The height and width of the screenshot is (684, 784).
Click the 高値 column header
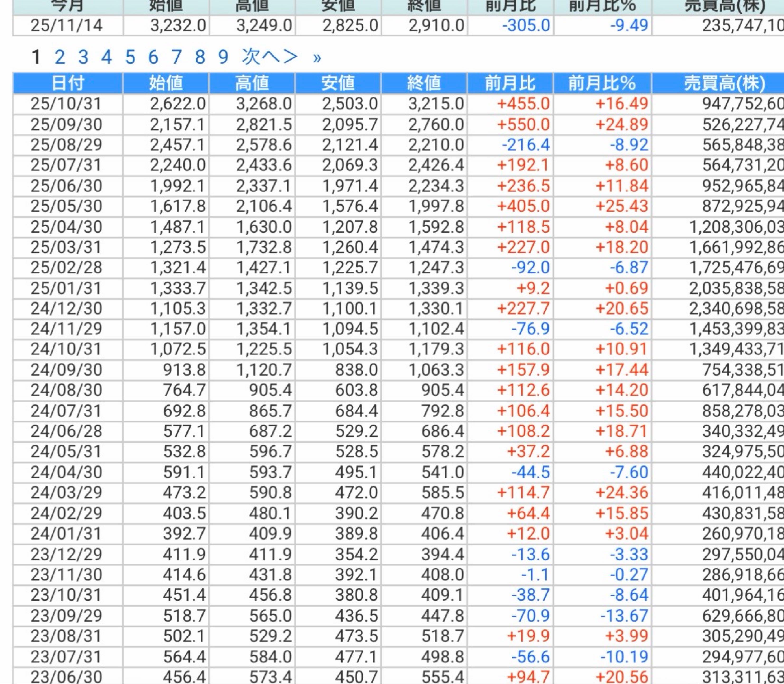[252, 83]
